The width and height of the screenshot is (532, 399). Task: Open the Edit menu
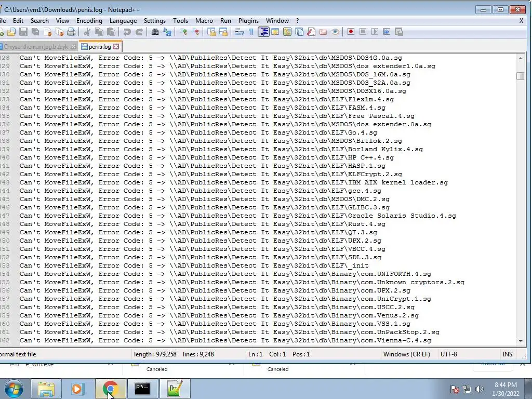pyautogui.click(x=18, y=21)
